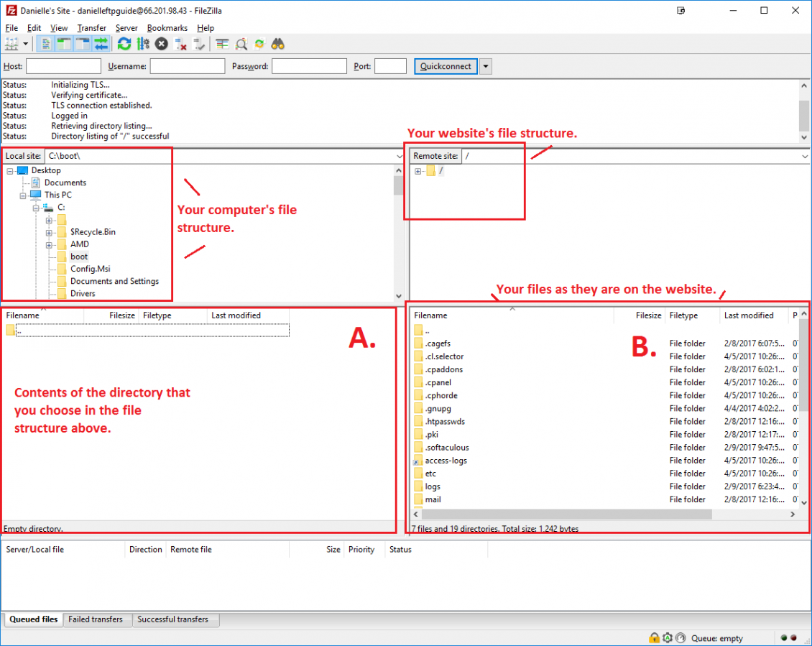Click the binoculars file search icon

coord(278,44)
